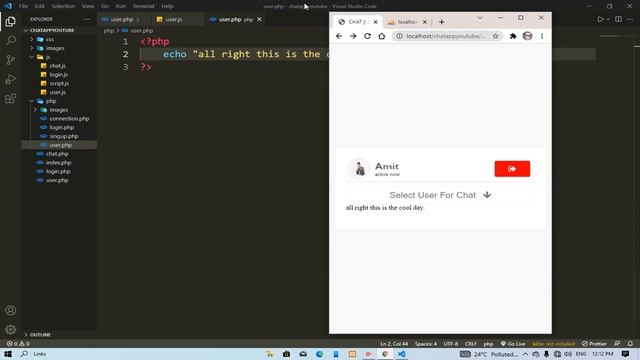Open Windows notification center icon

coord(625,354)
